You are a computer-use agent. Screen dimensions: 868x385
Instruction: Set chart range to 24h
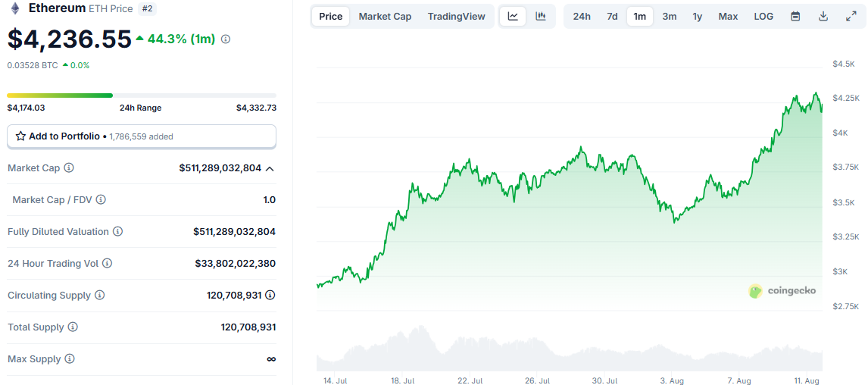click(x=582, y=16)
